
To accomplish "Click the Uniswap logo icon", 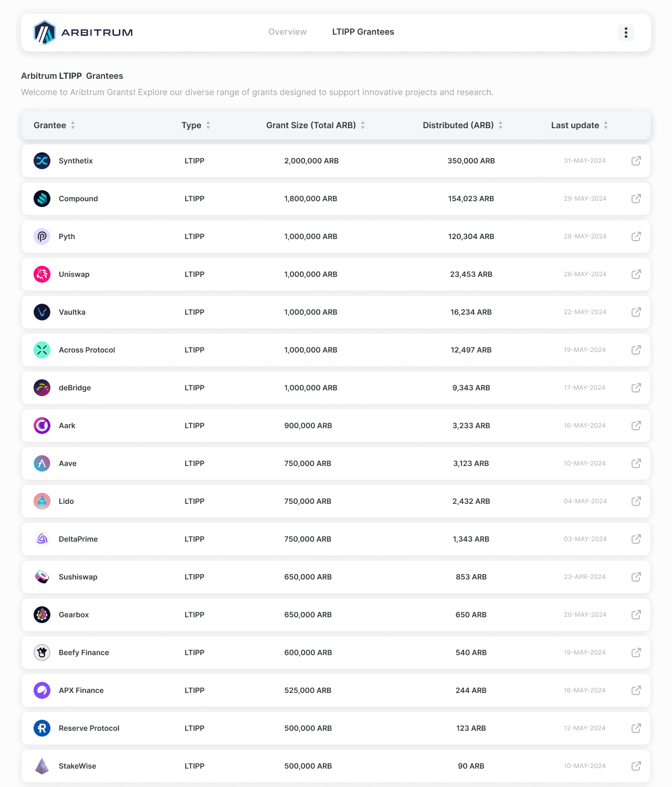I will [x=42, y=274].
